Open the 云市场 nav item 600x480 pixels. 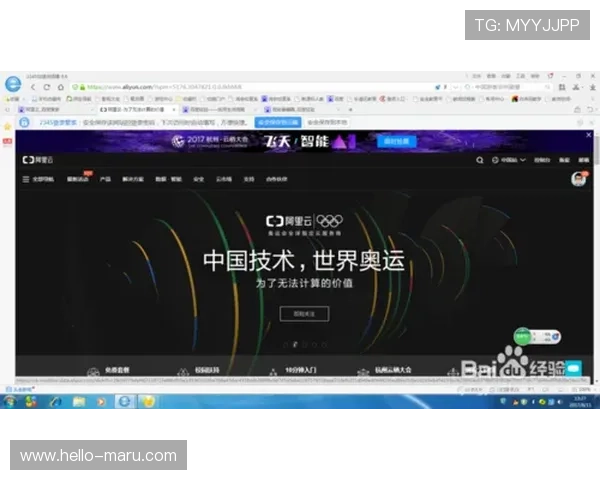224,179
